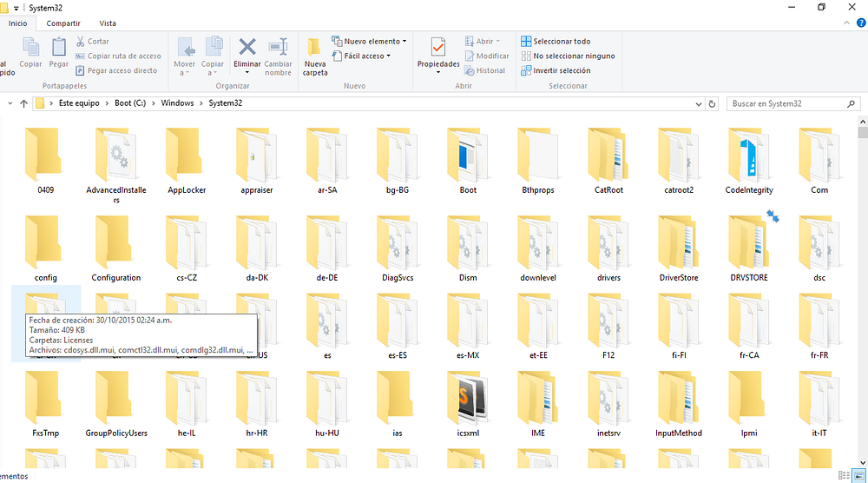Screen dimensions: 868x483
Task: Click Seleccionar todo
Action: [x=556, y=41]
